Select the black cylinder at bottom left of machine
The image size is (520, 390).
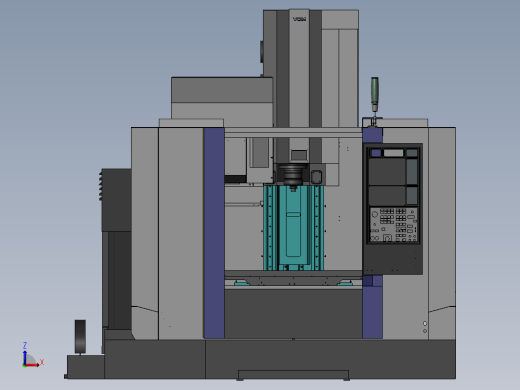[80, 337]
